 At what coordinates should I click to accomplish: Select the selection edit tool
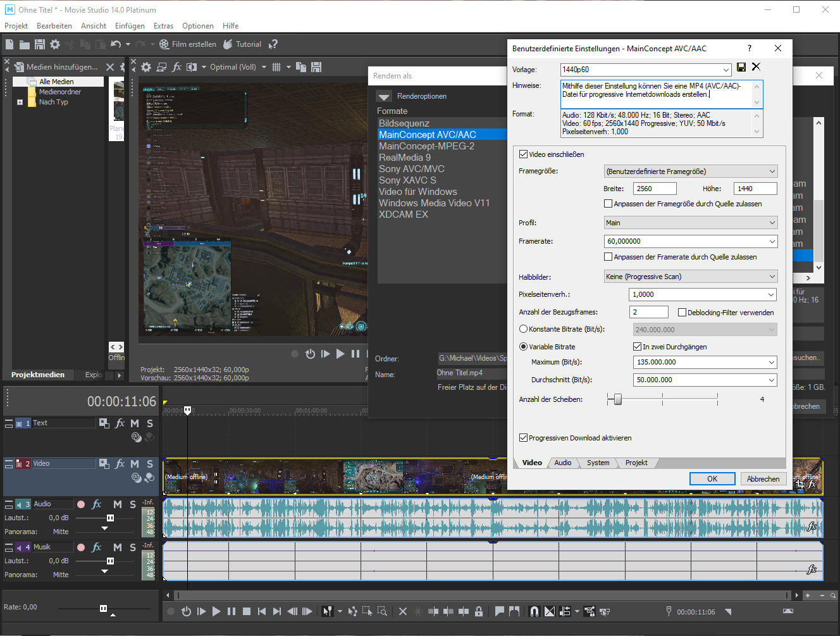coord(367,611)
